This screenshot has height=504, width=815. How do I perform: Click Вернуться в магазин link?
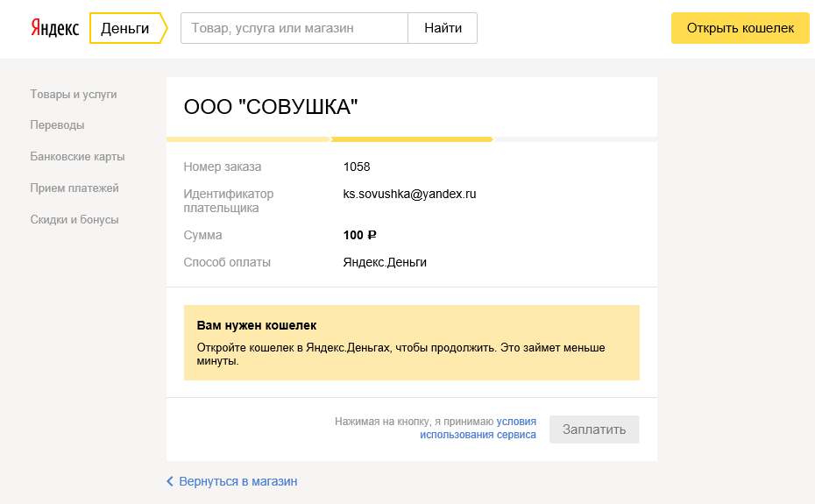click(x=238, y=481)
